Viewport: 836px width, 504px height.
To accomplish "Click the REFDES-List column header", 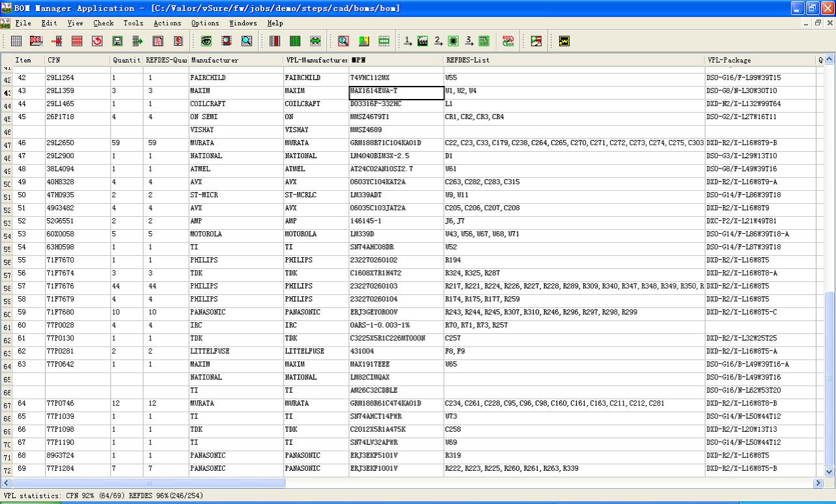I will click(x=574, y=60).
